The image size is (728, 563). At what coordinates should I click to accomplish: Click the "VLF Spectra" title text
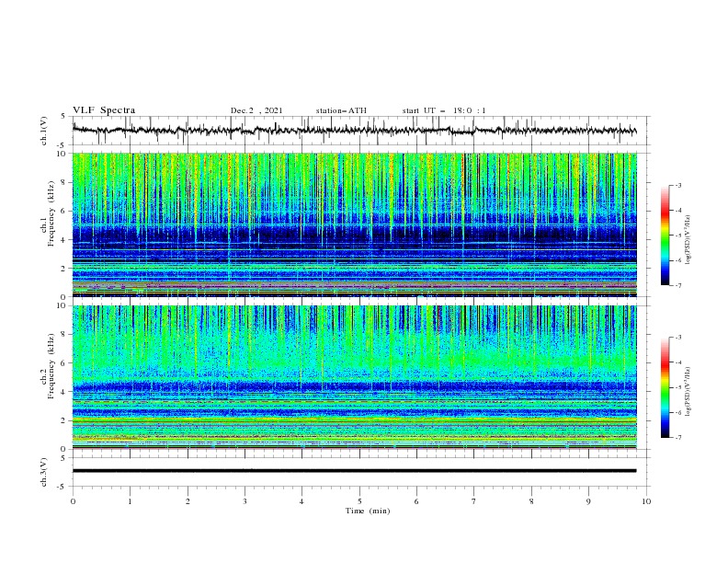coord(104,110)
